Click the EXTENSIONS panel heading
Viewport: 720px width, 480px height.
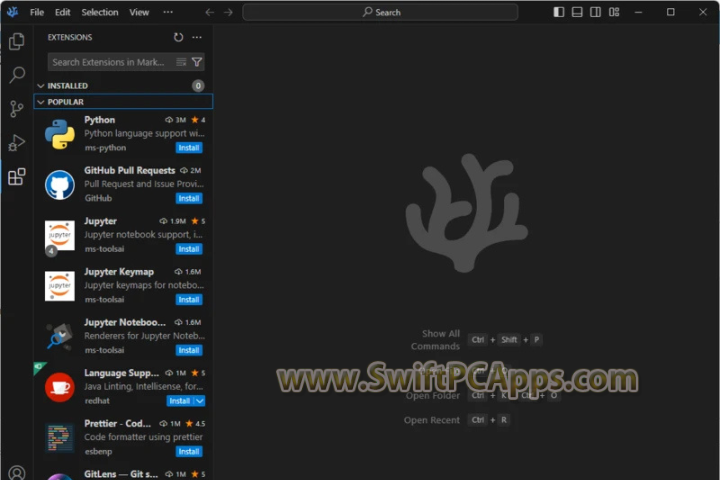(70, 37)
